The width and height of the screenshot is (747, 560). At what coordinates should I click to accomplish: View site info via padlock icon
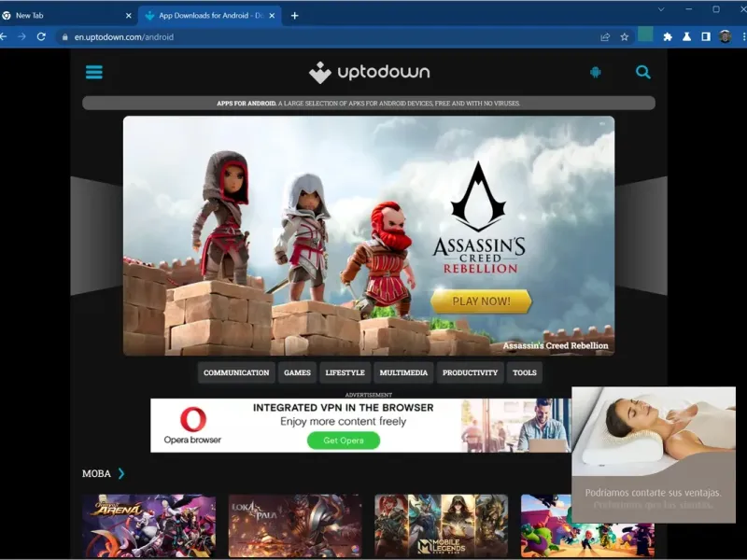click(64, 37)
